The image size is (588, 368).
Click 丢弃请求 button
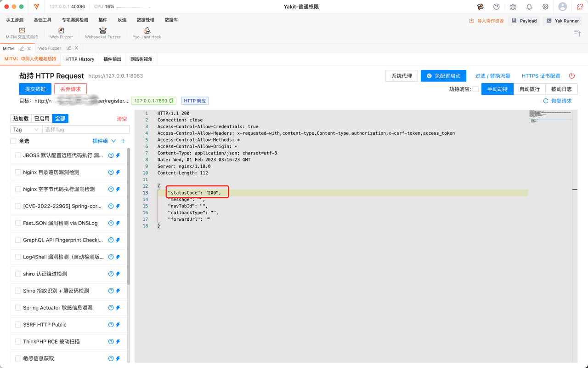click(71, 89)
